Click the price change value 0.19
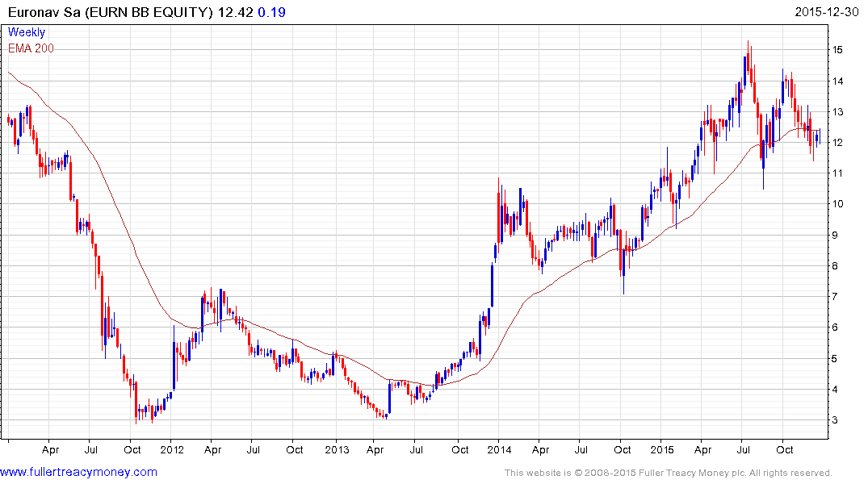The height and width of the screenshot is (484, 868). pos(272,12)
